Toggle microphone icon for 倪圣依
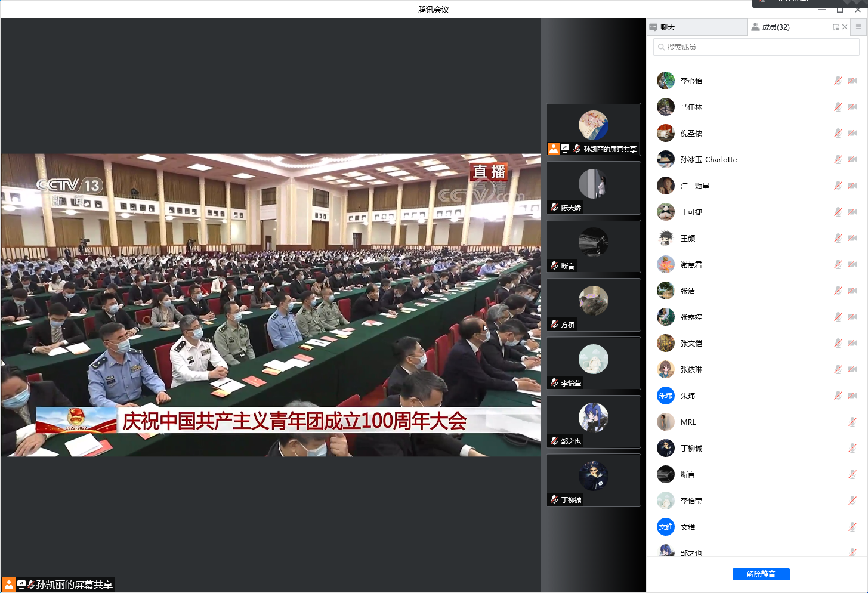This screenshot has height=593, width=868. (x=838, y=133)
